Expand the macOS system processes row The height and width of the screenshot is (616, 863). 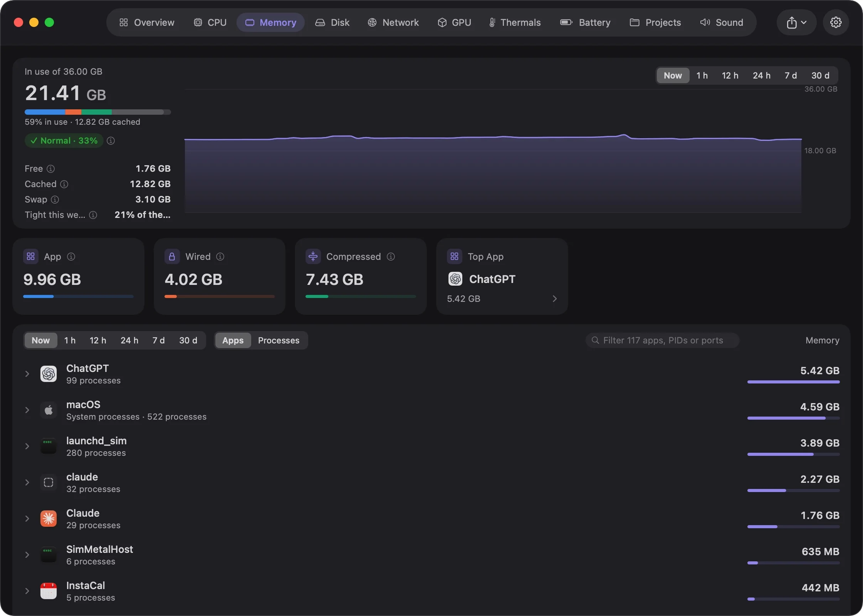27,410
